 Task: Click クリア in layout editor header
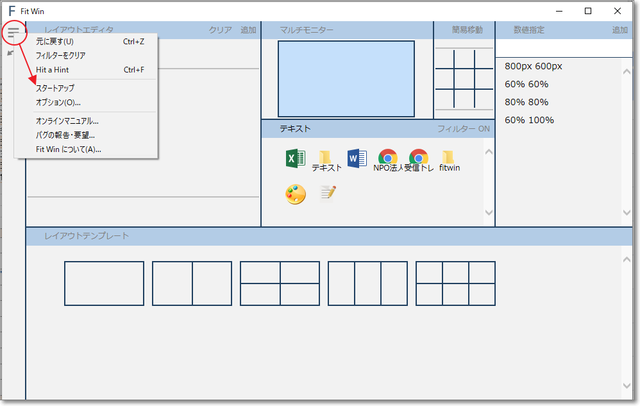(220, 31)
